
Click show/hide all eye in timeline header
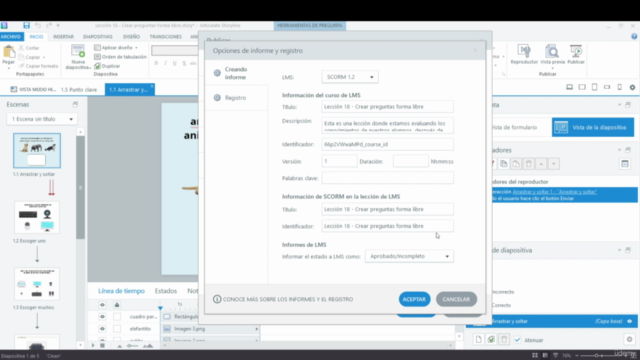(102, 305)
